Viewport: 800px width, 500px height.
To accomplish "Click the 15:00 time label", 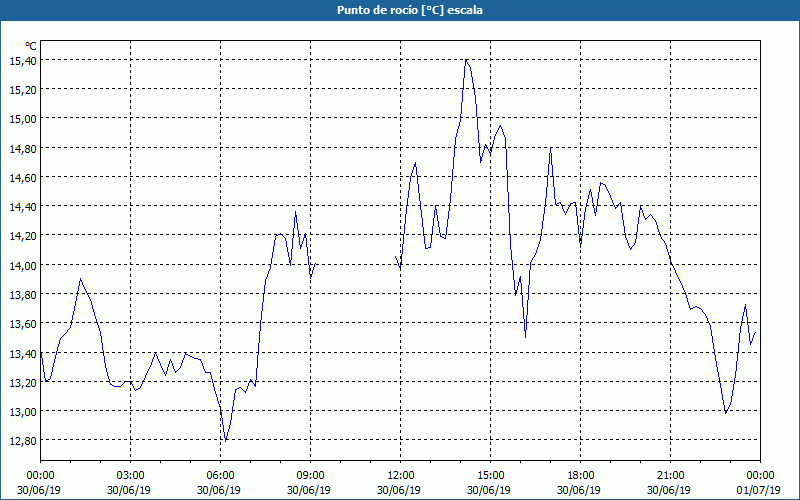I will [x=491, y=476].
